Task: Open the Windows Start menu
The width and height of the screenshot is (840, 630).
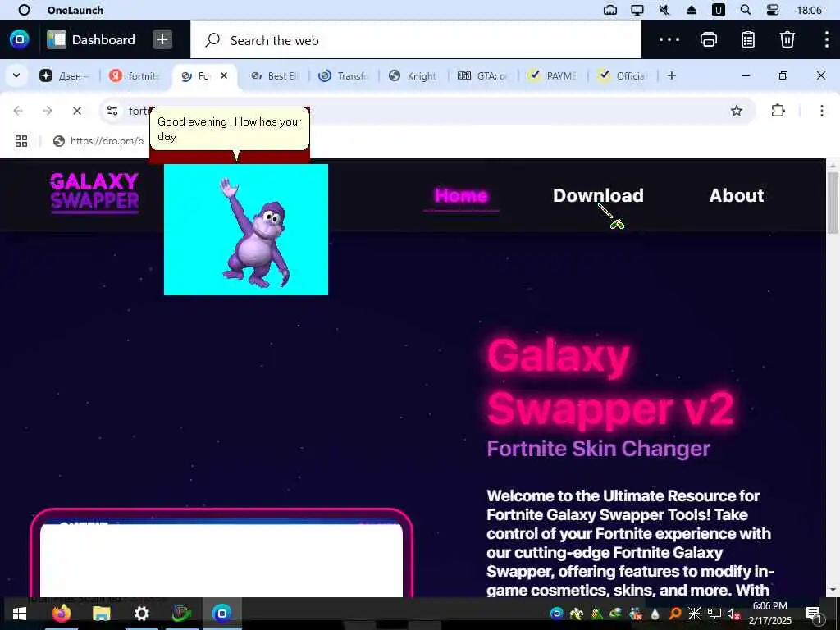Action: [20, 614]
